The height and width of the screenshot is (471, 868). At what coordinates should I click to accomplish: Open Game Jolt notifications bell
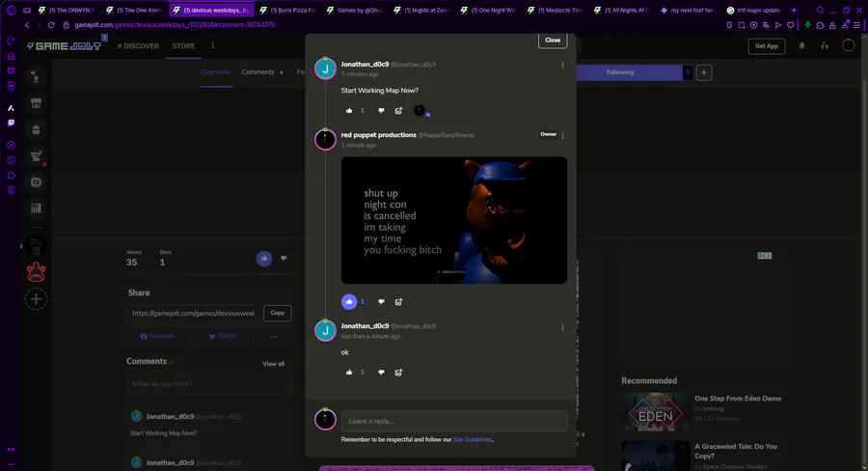click(801, 46)
